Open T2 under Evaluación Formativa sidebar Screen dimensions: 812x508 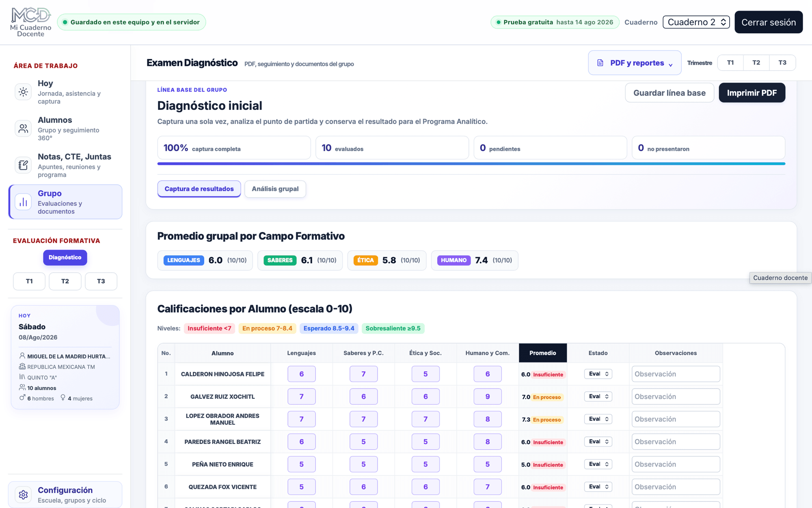pos(65,281)
